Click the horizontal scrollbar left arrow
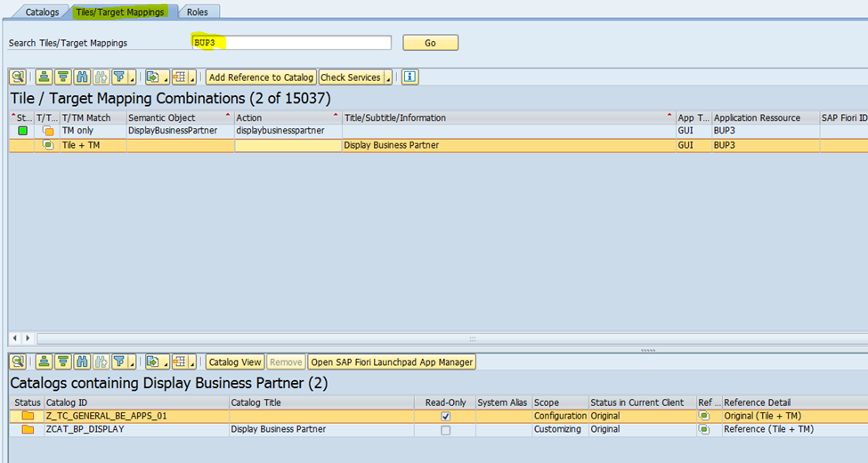 (15, 337)
